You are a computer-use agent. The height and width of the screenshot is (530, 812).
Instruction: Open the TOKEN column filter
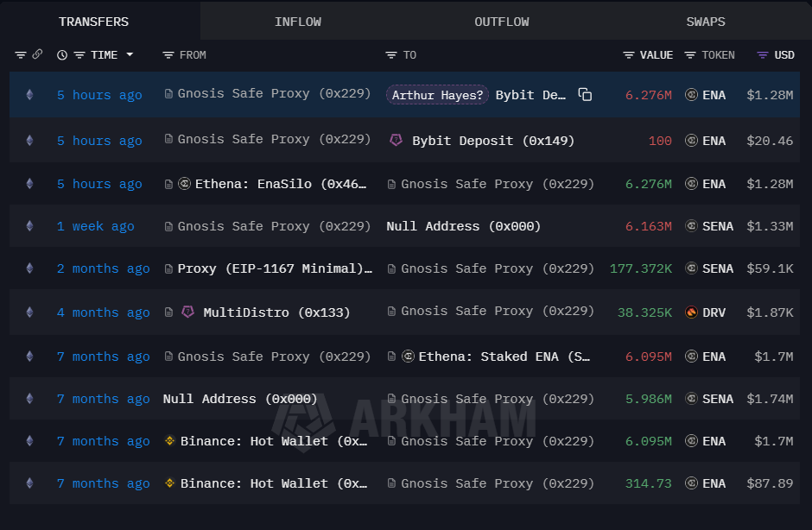[x=690, y=55]
